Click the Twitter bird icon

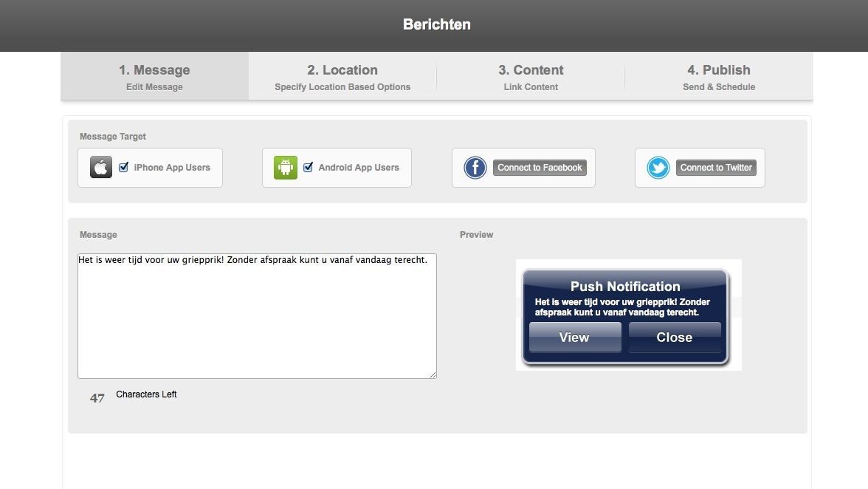point(658,167)
